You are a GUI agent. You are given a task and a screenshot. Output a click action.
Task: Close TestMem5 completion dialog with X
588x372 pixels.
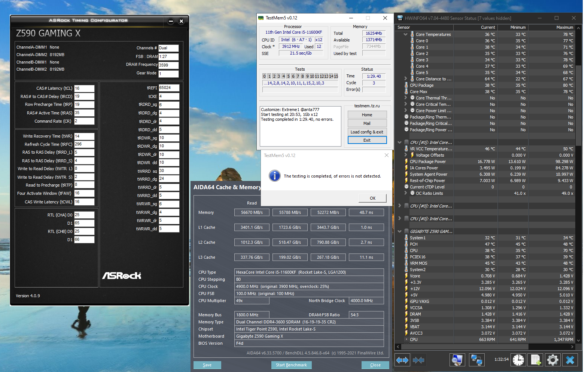(387, 155)
